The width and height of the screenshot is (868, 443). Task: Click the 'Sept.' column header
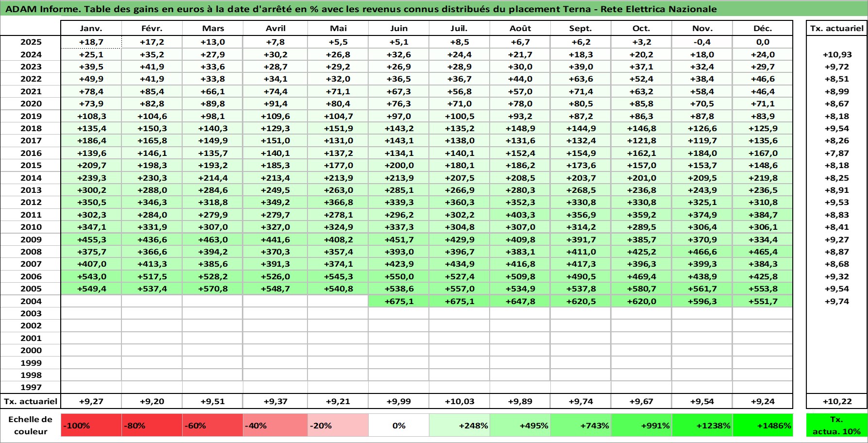[581, 28]
